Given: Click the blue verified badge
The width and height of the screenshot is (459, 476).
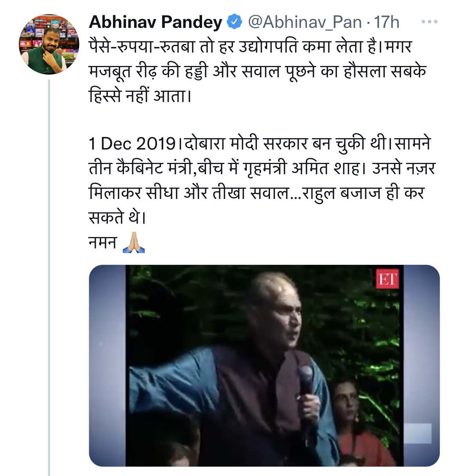Looking at the screenshot, I should tap(235, 22).
